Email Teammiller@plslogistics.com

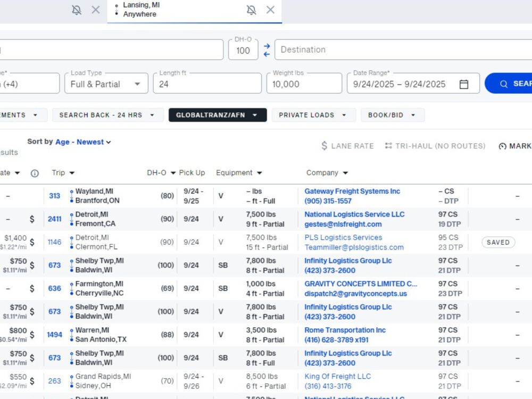coord(354,247)
